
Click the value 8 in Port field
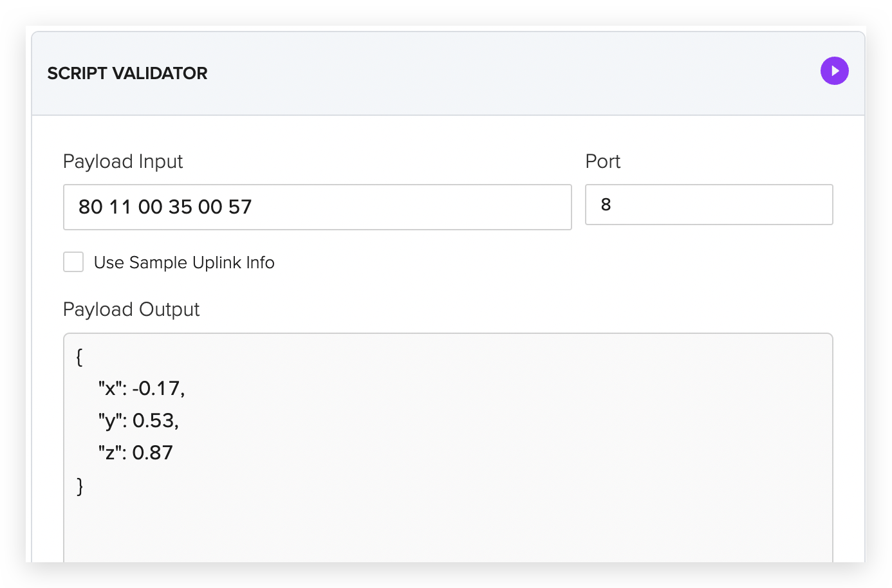tap(606, 205)
